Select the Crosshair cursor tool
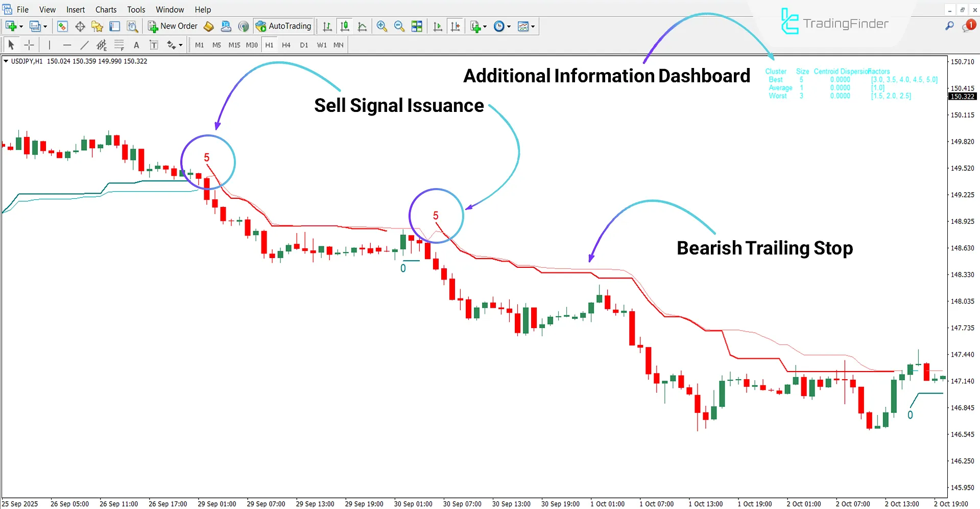 29,45
